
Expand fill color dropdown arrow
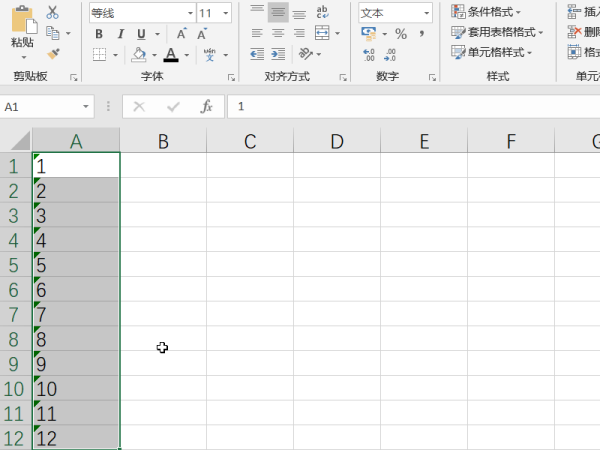click(154, 55)
